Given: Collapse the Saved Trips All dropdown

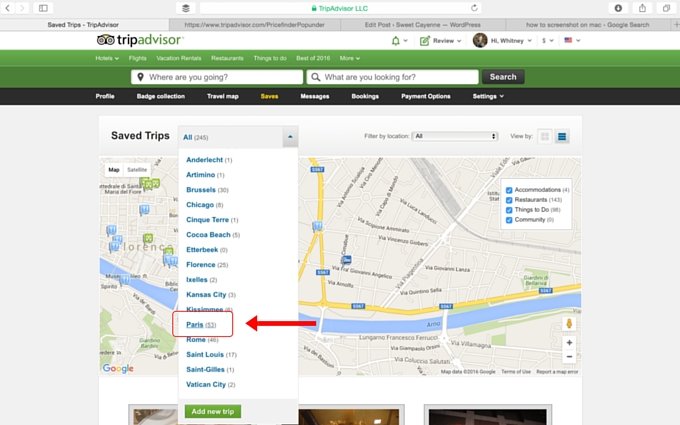Looking at the screenshot, I should [x=290, y=137].
